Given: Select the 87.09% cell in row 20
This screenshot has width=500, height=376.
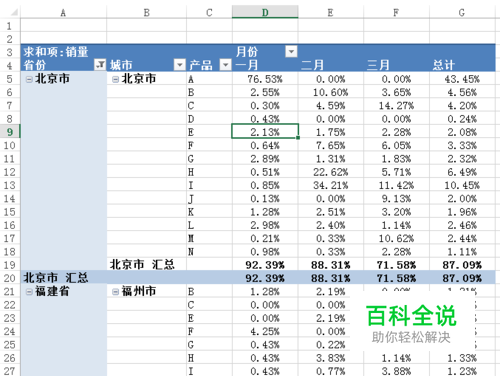Looking at the screenshot, I should (x=462, y=278).
